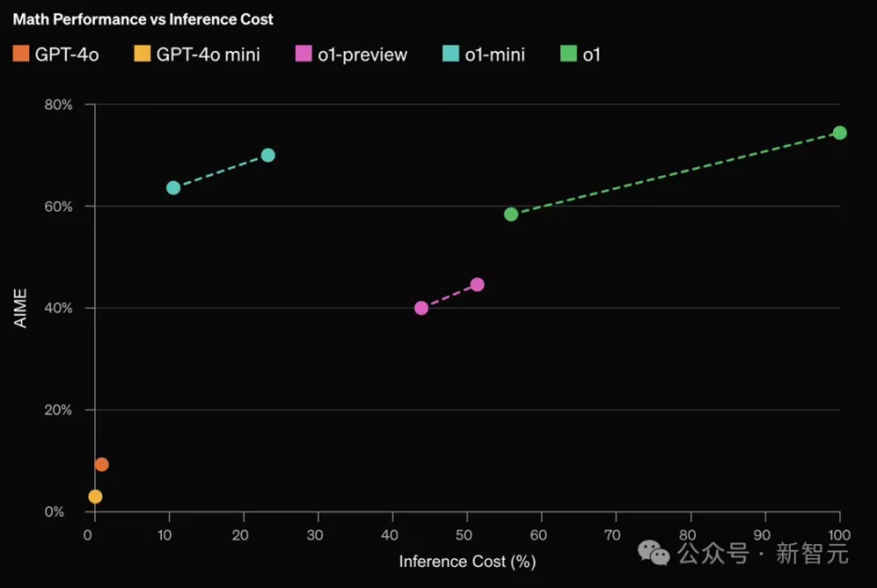Click the pink o1-preview legend swatch
Screen dimensions: 877x588
(304, 55)
